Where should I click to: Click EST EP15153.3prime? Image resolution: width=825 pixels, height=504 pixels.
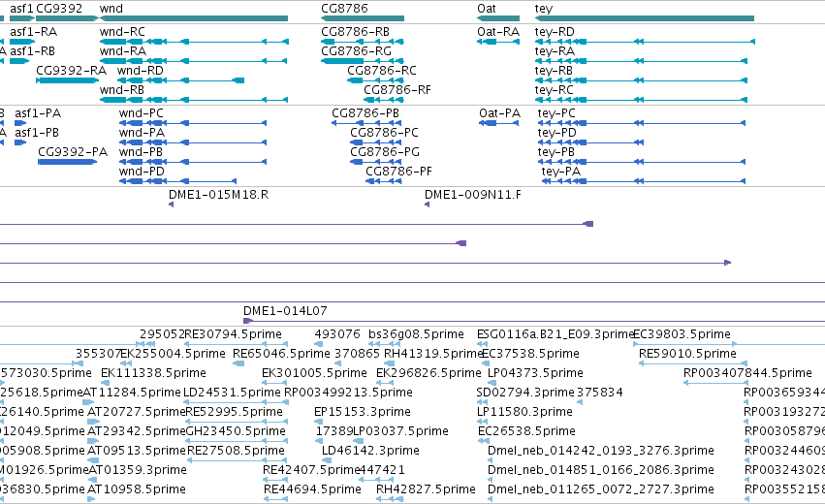pos(362,413)
